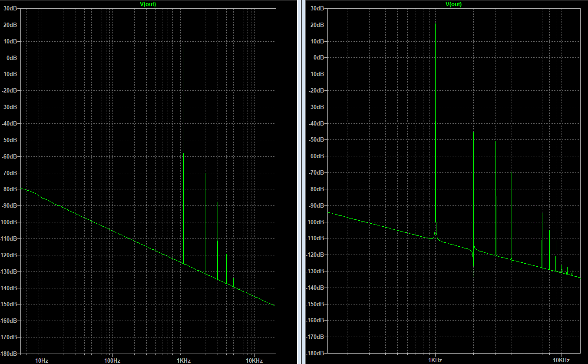Click the 10KHz axis label in right pane
The height and width of the screenshot is (364, 588).
pos(561,361)
